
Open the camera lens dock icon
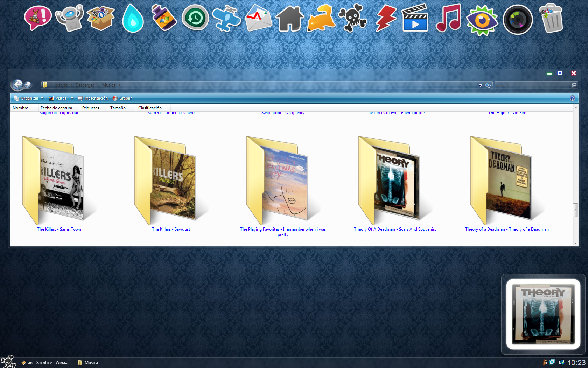click(x=518, y=20)
